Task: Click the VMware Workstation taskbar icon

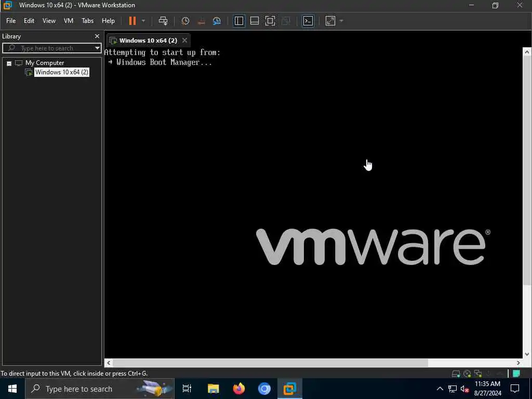Action: [x=290, y=389]
